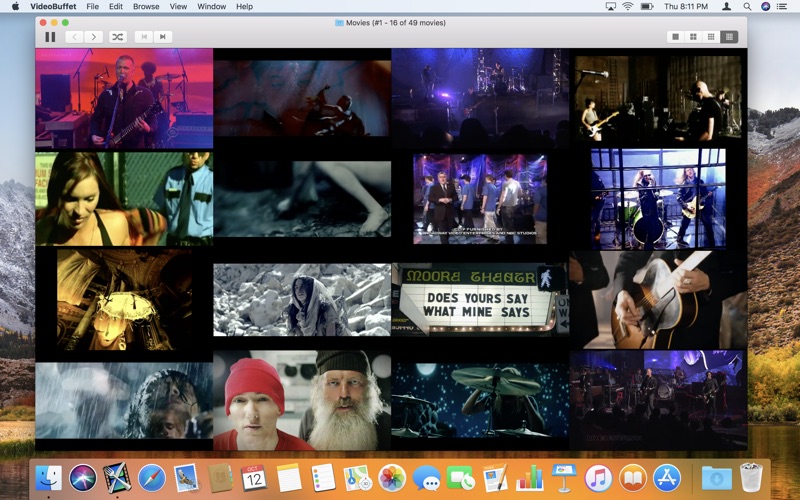Open the user account menu icon
This screenshot has width=800, height=500.
[x=727, y=6]
